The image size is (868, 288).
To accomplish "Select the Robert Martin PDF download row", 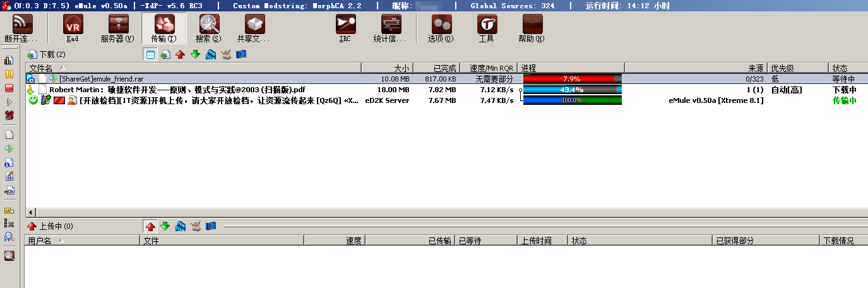I will [x=446, y=90].
